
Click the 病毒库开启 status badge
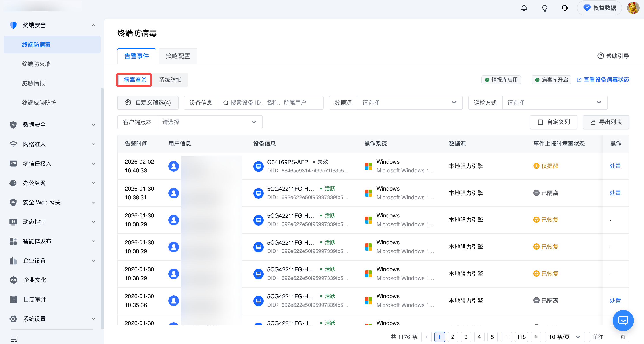coord(551,80)
